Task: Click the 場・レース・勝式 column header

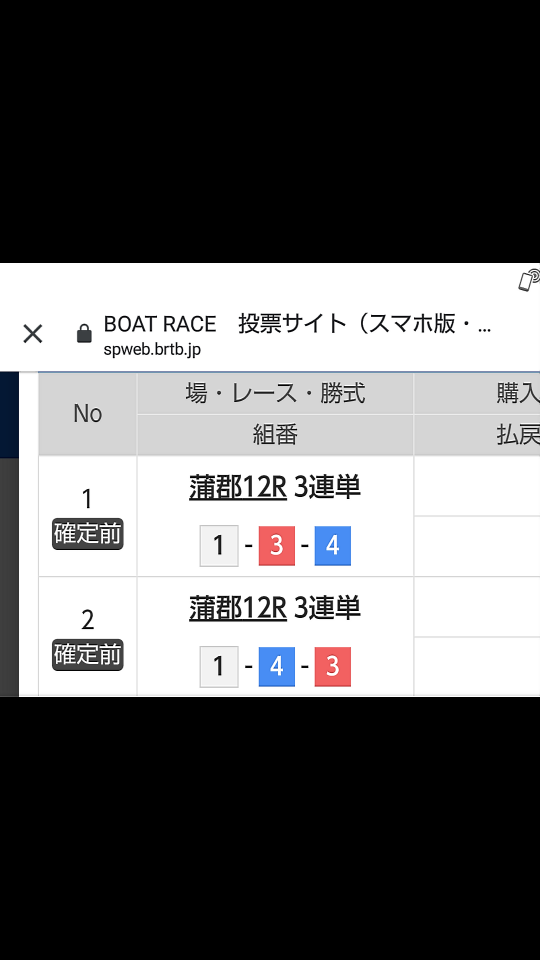Action: coord(276,394)
